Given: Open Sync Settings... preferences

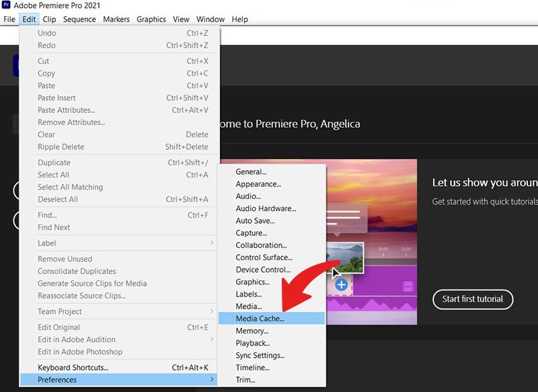Looking at the screenshot, I should click(272, 355).
